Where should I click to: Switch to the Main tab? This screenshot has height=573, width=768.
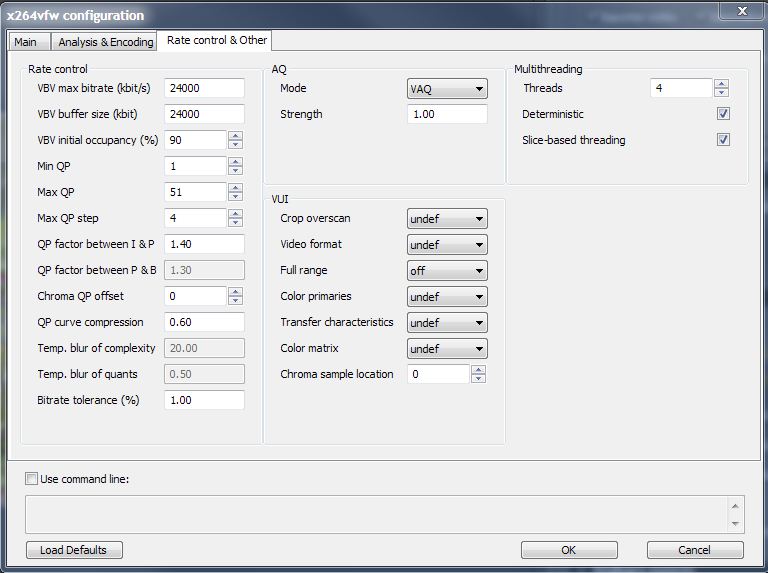pyautogui.click(x=29, y=42)
